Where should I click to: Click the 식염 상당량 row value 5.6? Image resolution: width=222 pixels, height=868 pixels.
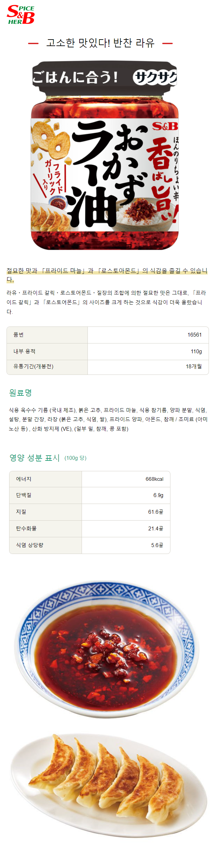[157, 545]
